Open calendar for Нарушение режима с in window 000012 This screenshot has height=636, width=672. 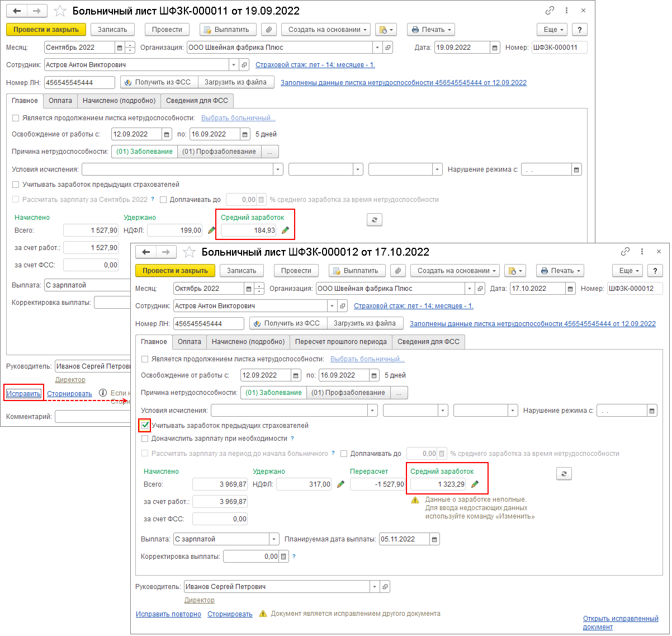[652, 411]
